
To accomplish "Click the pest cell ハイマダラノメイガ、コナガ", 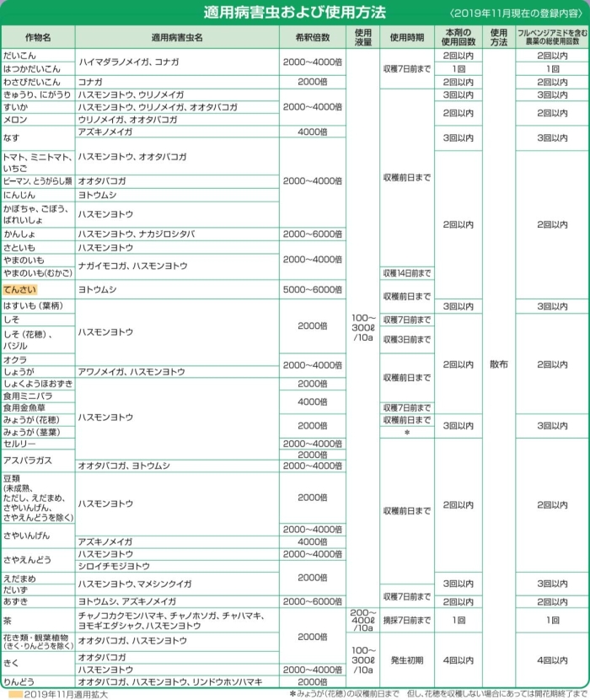I will [x=177, y=62].
